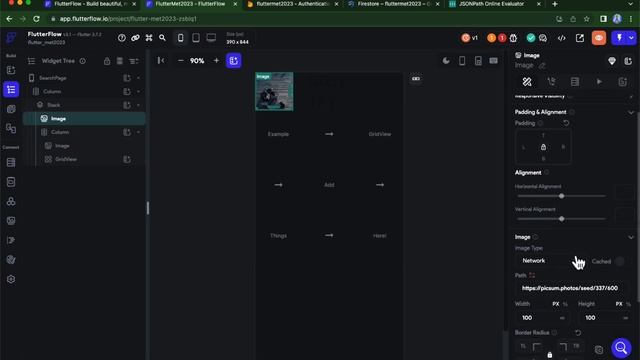Open the Actions flow tab icon
Image resolution: width=640 pixels, height=360 pixels.
551,82
